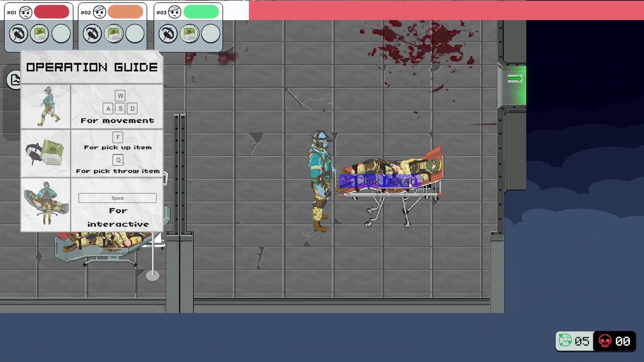Toggle the operation guide document icon
Viewport: 644px width, 362px height.
click(14, 80)
